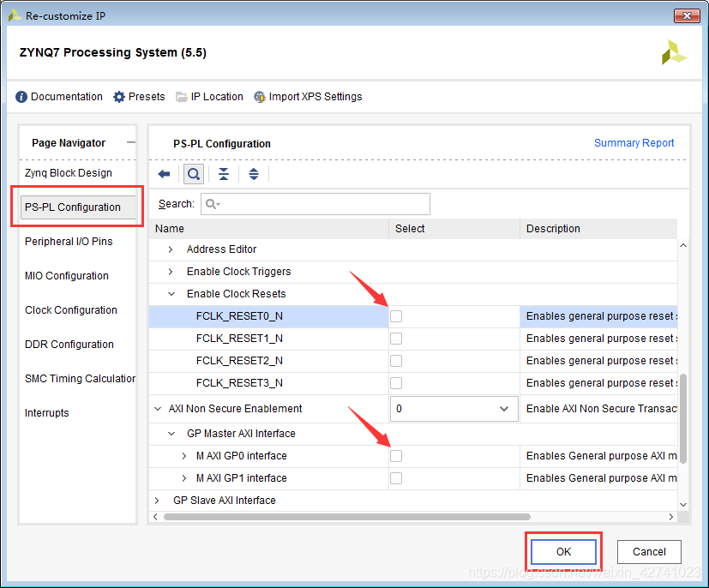This screenshot has width=709, height=588.
Task: Open the Interrupts page
Action: click(46, 413)
